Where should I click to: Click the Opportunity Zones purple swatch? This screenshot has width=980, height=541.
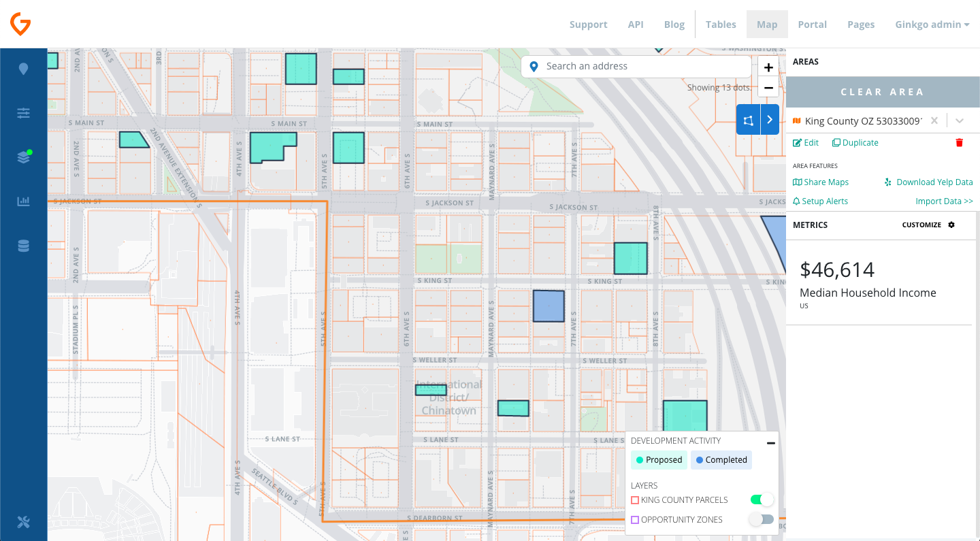(635, 520)
